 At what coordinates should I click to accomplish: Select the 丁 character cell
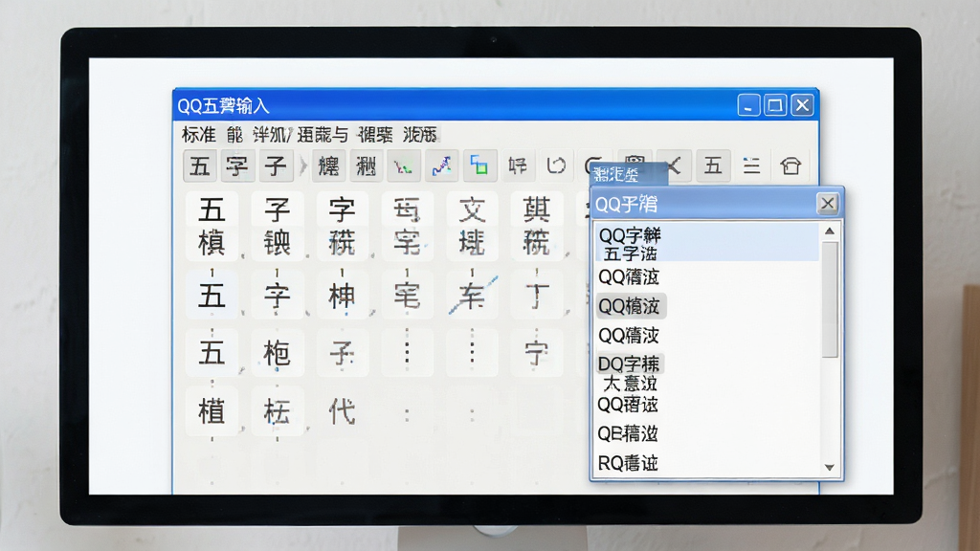click(537, 296)
